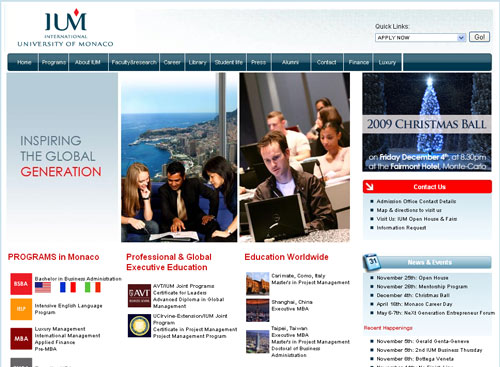
Task: Click the Go! button
Action: (479, 37)
